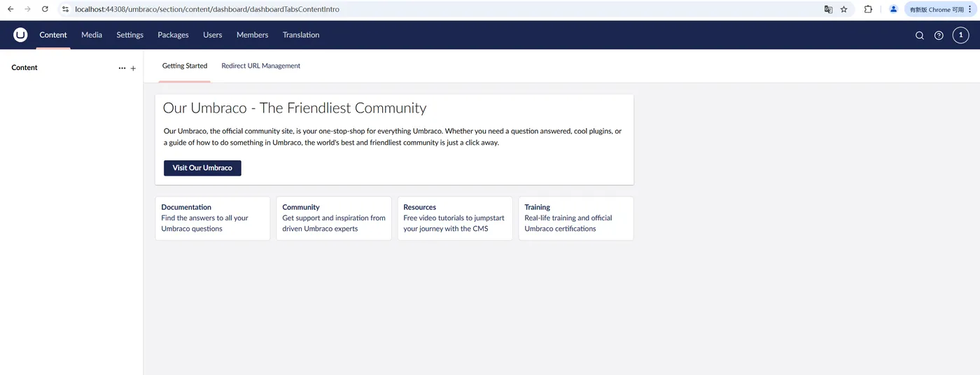Bookmark this page with star icon
This screenshot has height=375, width=980.
click(x=844, y=9)
